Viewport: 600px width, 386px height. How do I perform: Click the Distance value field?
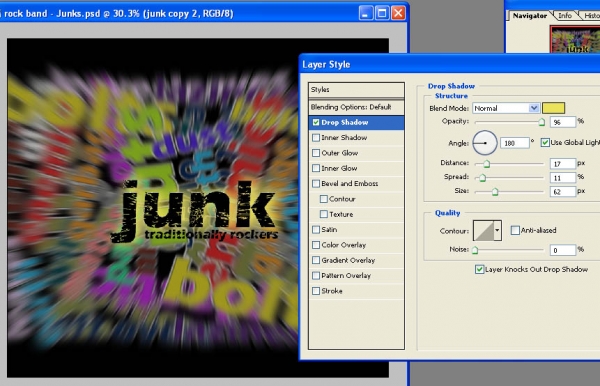tap(563, 164)
